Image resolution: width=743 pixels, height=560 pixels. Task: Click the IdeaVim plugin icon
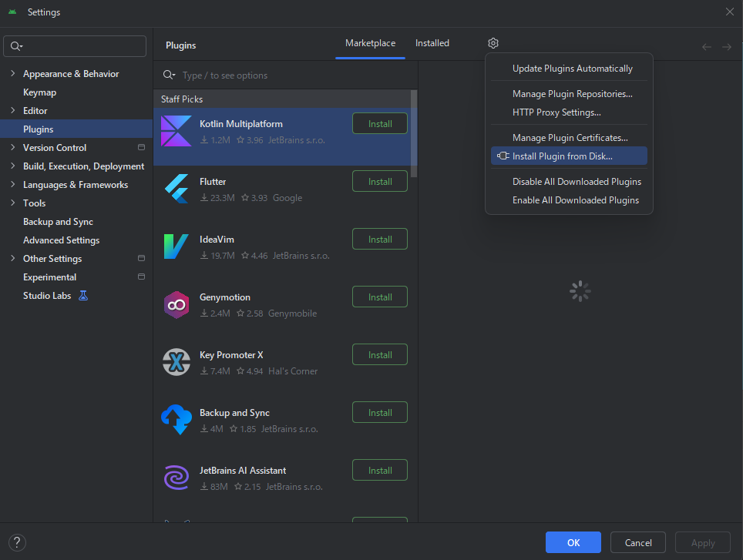[176, 246]
